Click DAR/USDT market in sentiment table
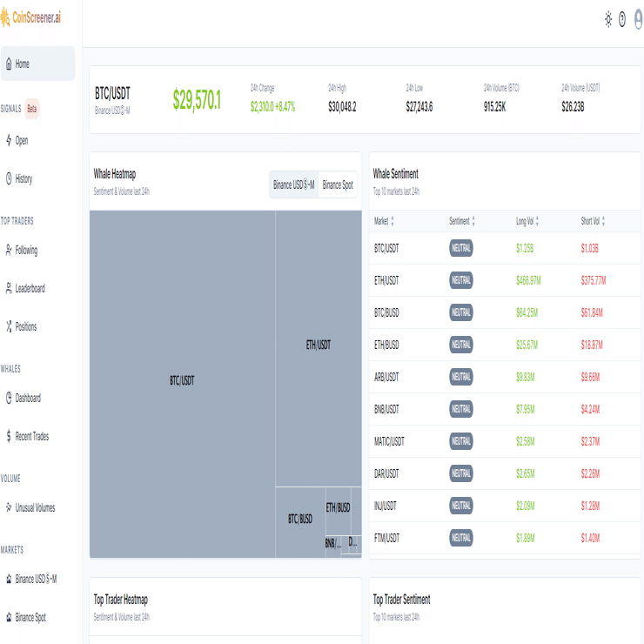 (386, 473)
